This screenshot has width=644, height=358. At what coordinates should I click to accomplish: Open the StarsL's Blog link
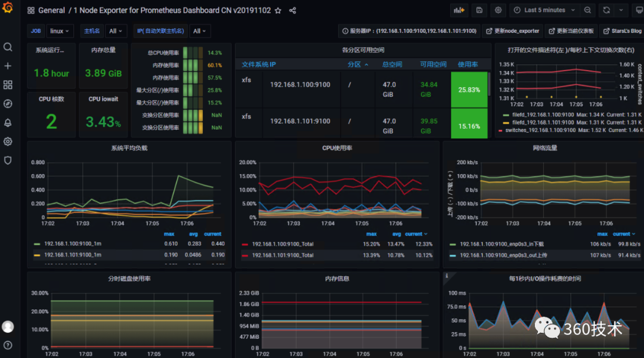622,31
